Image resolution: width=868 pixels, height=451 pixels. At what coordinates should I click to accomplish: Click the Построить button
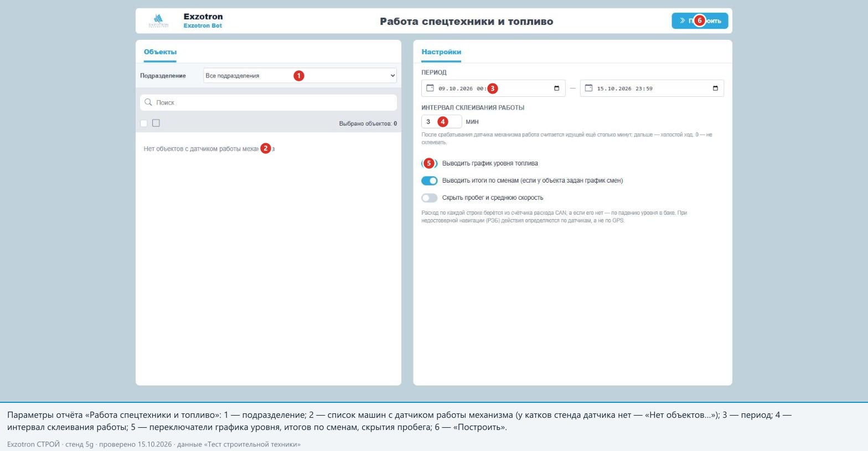click(x=700, y=21)
